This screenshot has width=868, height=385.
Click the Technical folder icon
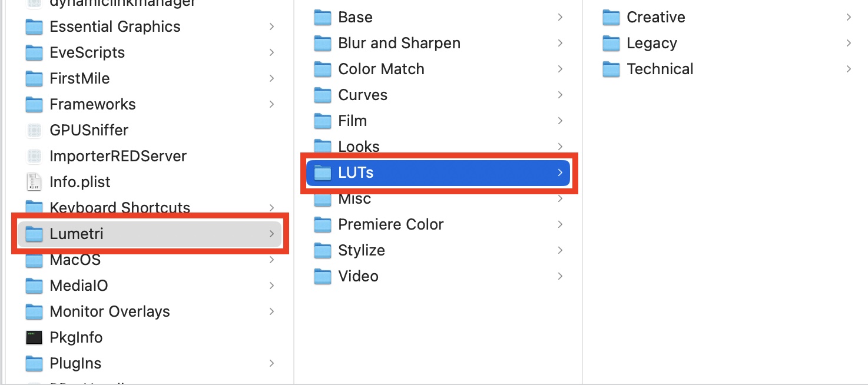[x=611, y=69]
